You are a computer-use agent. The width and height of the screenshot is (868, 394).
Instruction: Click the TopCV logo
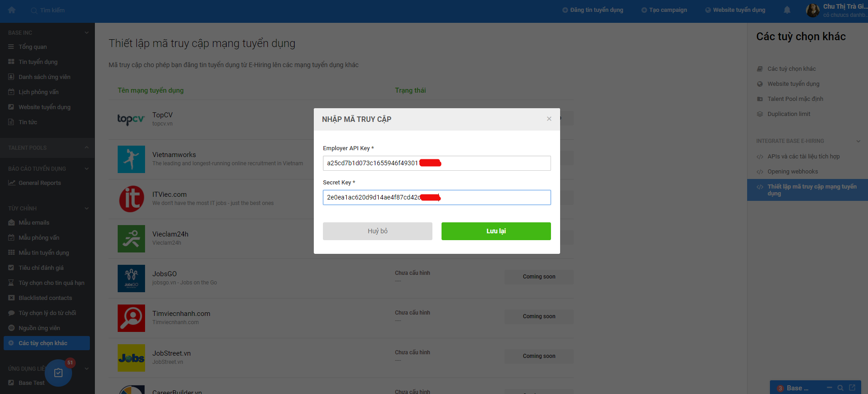coord(131,119)
